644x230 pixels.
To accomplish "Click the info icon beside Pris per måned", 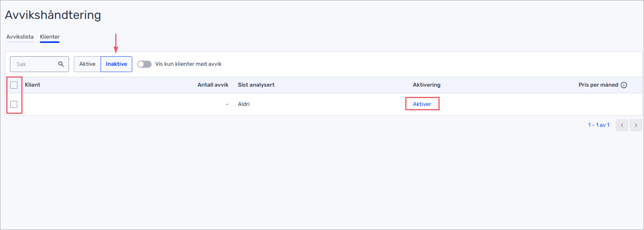I will 624,85.
